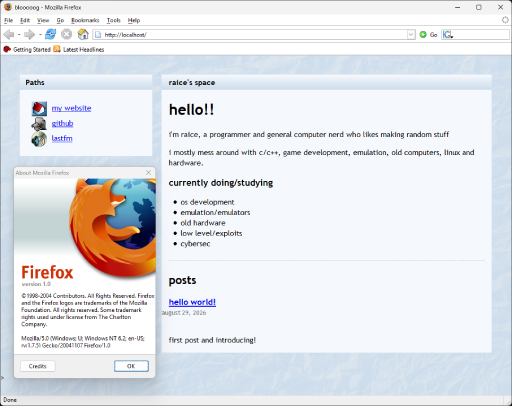
Task: Click the 'Done' status bar text
Action: pos(10,400)
